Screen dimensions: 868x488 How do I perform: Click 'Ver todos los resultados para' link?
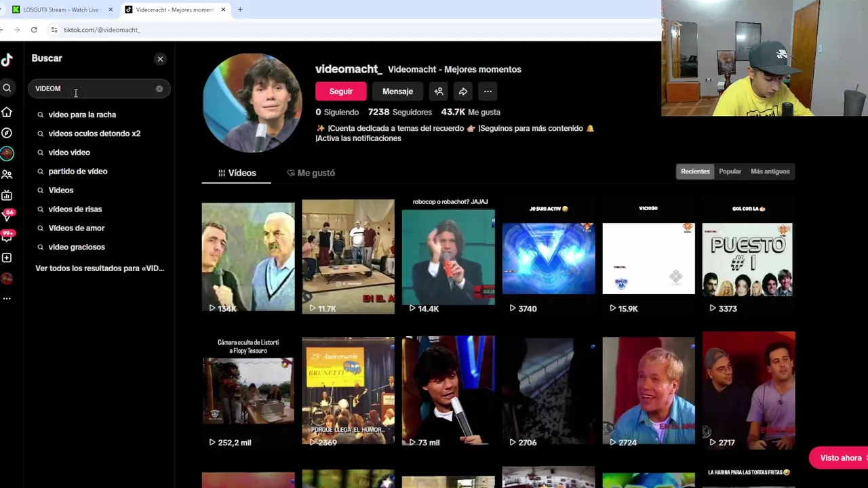100,268
